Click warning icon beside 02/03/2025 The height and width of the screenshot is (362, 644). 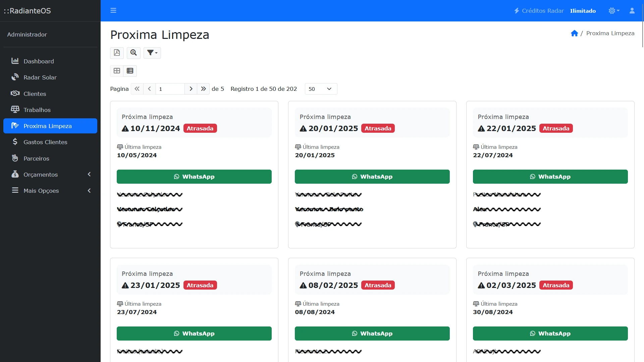(x=481, y=285)
